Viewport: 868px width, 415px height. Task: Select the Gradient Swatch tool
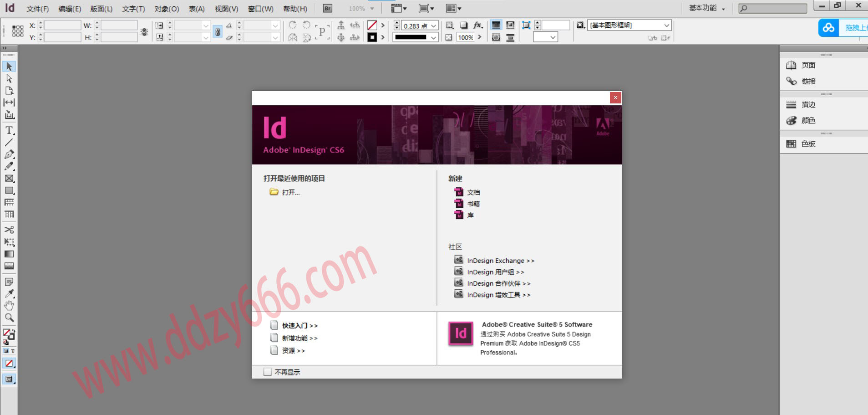9,254
